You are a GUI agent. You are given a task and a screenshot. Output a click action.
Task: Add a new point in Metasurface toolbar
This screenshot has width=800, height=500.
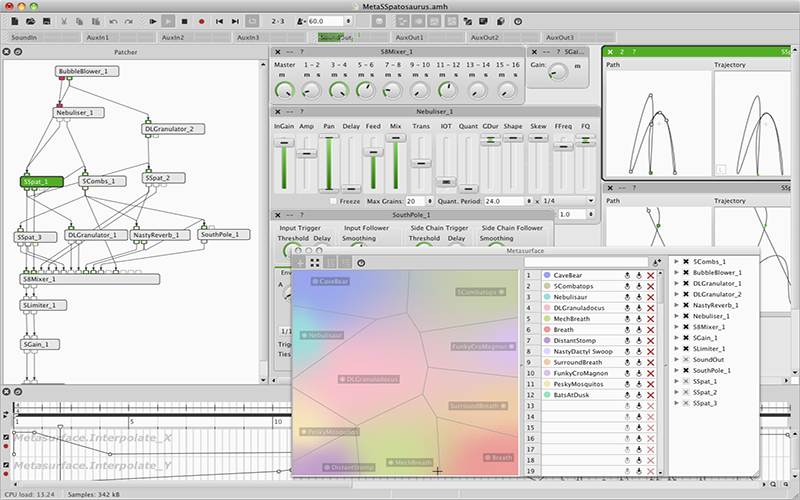click(x=300, y=263)
